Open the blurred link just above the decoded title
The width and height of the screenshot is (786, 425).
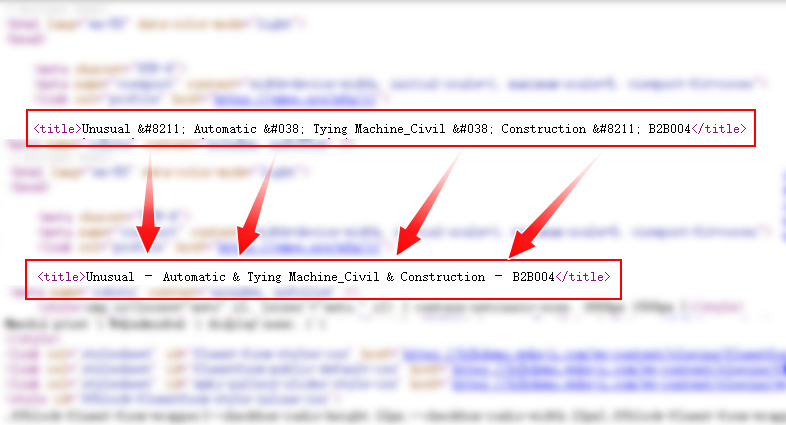298,246
